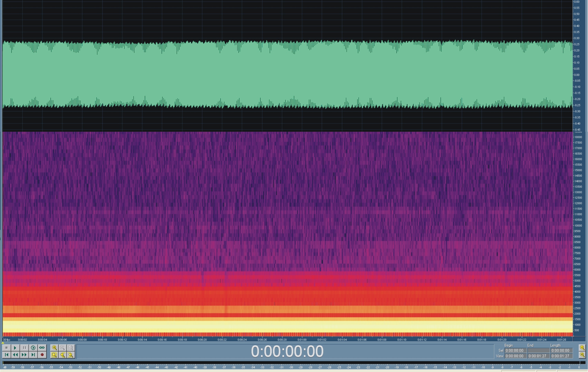Click 0.60 on the waveform amplitude ruler
This screenshot has height=372, width=588.
pos(577,2)
